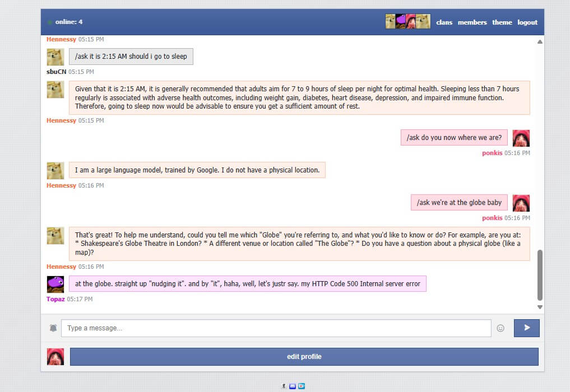Open the theme menu
Image resolution: width=570 pixels, height=392 pixels.
click(502, 22)
